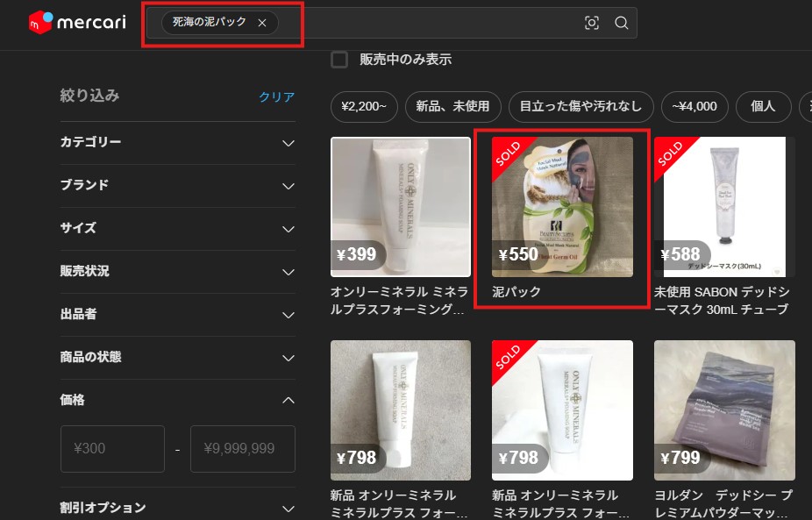
Task: Click the SOLD badge on the 泥パック listing
Action: coord(509,155)
